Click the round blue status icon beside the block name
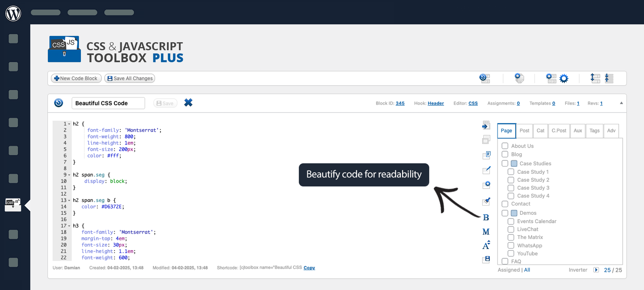 coord(59,103)
